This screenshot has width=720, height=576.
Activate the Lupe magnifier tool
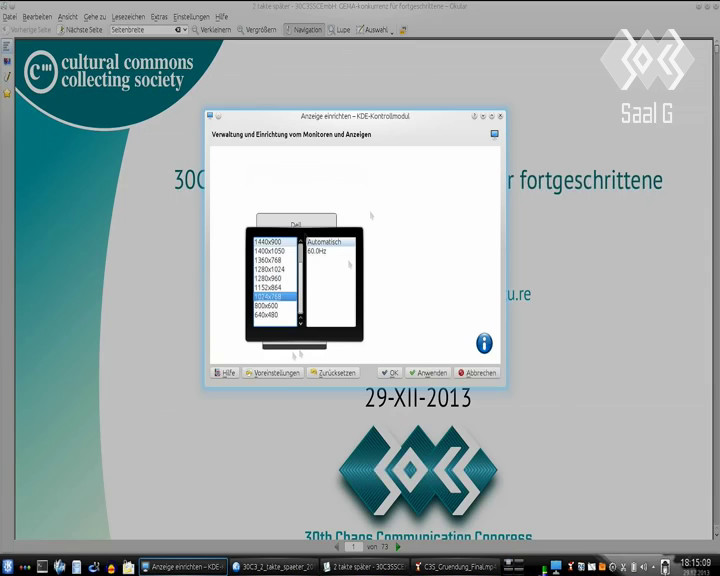coord(339,30)
